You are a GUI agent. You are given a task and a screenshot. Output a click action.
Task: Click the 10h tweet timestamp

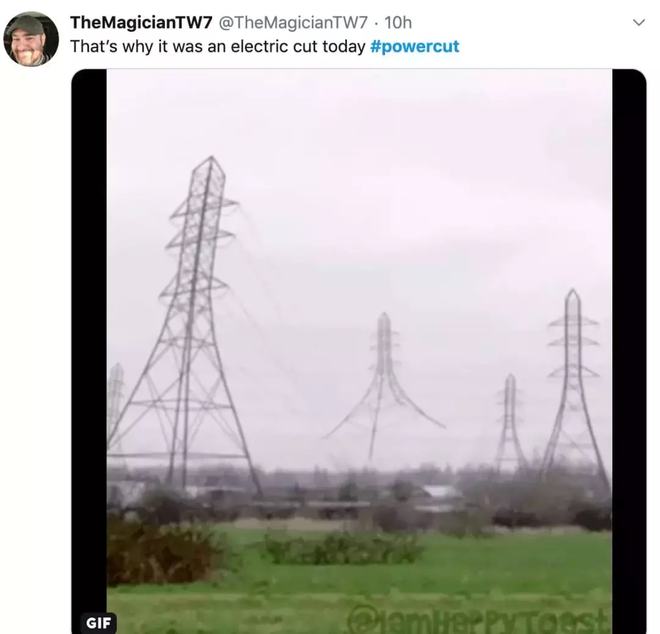(x=398, y=22)
